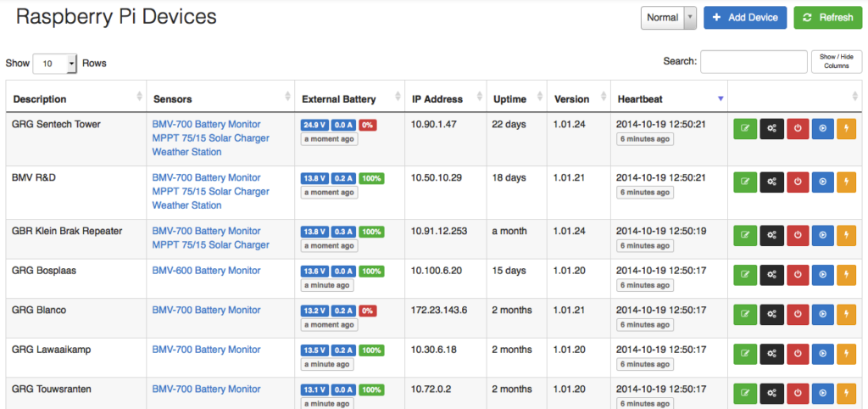Click green edit icon for GRG Sentech Tower
This screenshot has width=868, height=409.
click(745, 129)
